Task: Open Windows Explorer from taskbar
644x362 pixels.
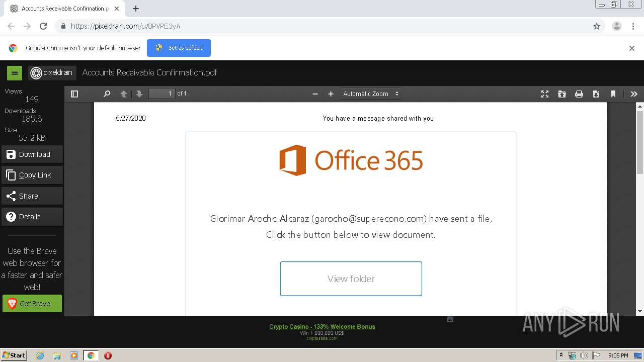Action: point(57,355)
